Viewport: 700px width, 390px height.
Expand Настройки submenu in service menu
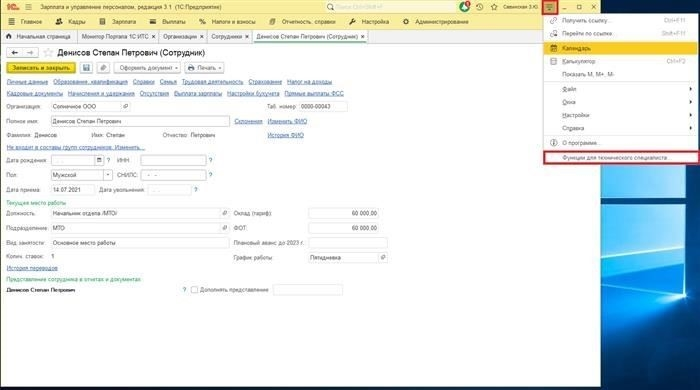[621, 115]
